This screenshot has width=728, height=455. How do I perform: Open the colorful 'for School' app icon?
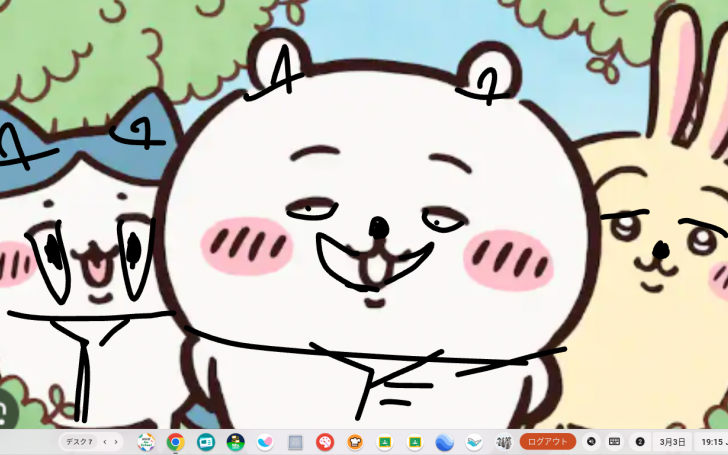tap(146, 442)
